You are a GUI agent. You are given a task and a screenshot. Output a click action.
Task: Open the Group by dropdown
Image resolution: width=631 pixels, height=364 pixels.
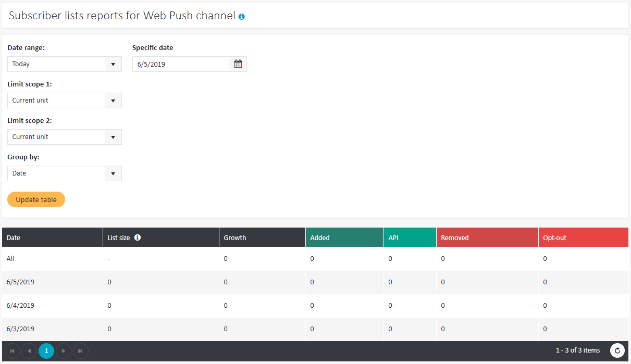coord(64,173)
